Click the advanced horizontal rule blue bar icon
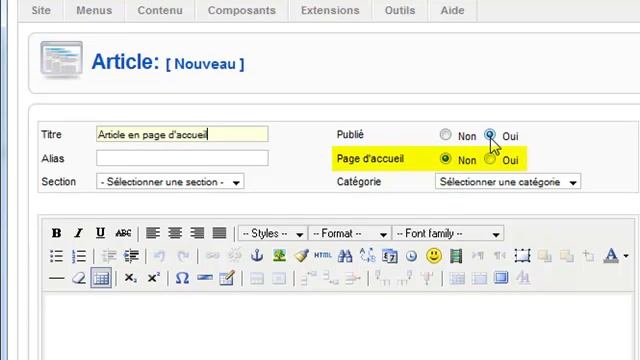This screenshot has width=640, height=360. [x=204, y=278]
